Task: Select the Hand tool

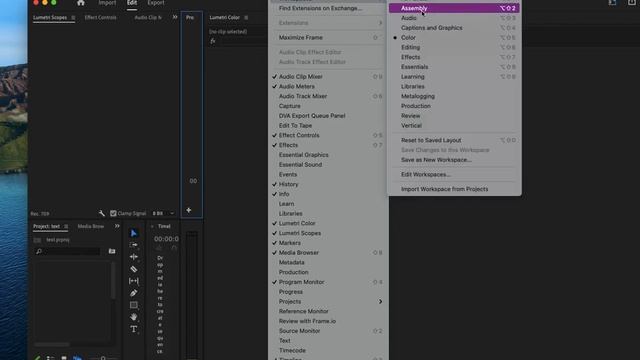Action: (x=133, y=317)
